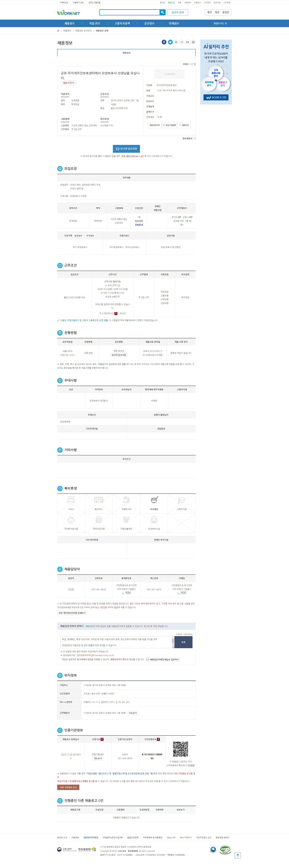Share the posting on Twitter

click(x=170, y=42)
